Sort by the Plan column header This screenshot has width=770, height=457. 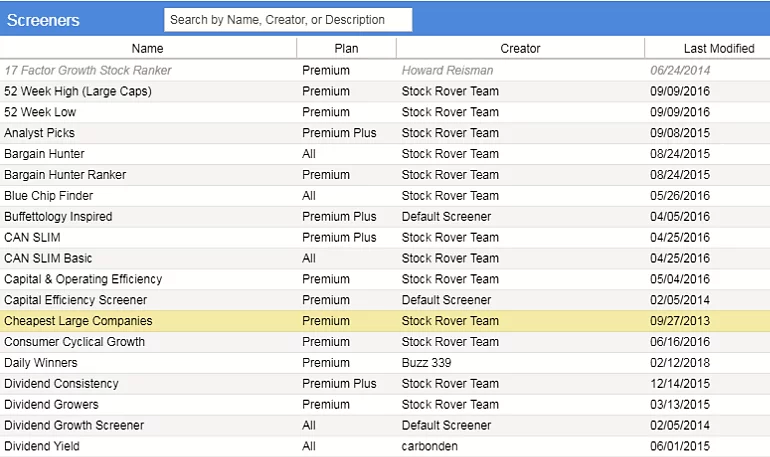(x=346, y=48)
